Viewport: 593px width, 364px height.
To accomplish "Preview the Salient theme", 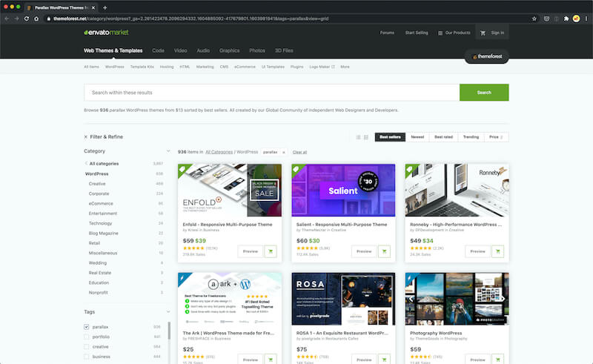I will click(364, 251).
